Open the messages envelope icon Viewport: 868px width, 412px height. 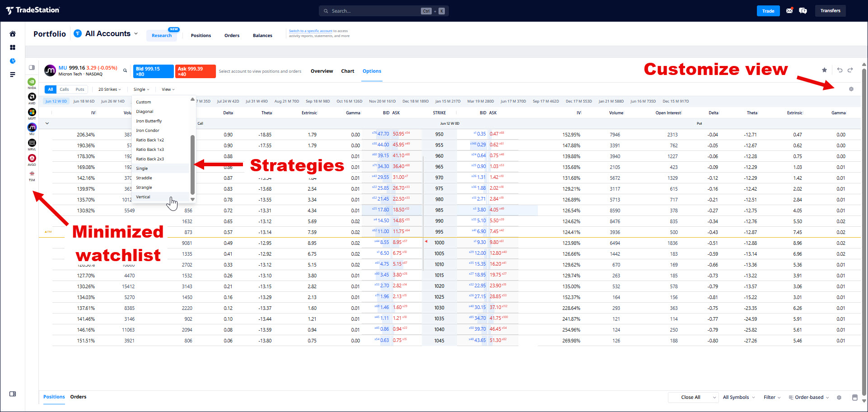789,11
